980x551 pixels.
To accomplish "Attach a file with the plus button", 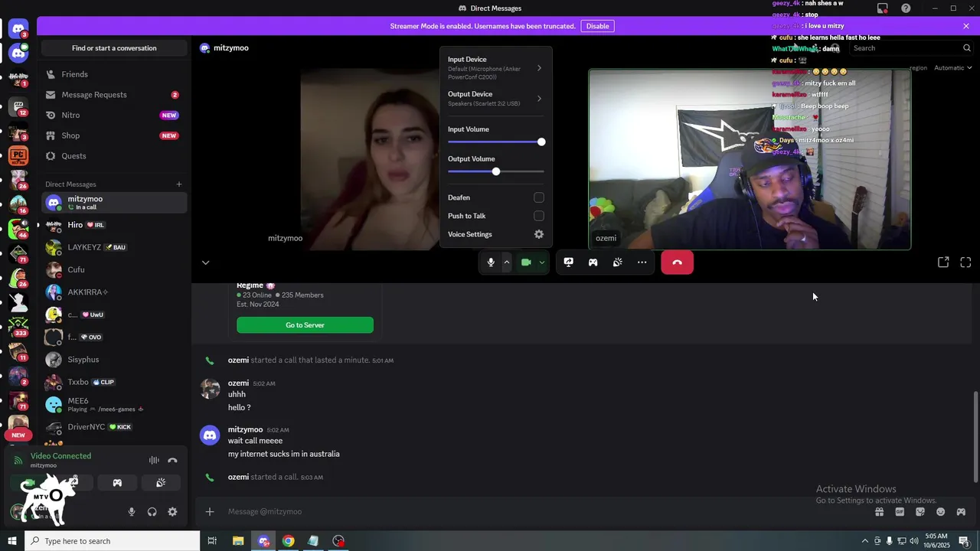I will coord(210,511).
